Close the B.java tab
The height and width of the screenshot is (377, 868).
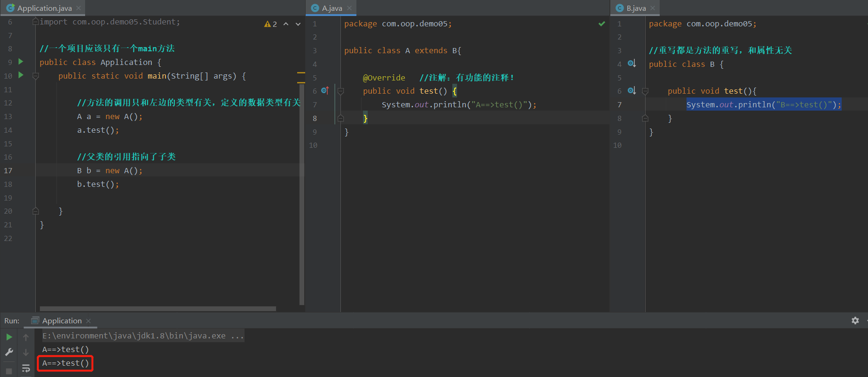point(653,8)
